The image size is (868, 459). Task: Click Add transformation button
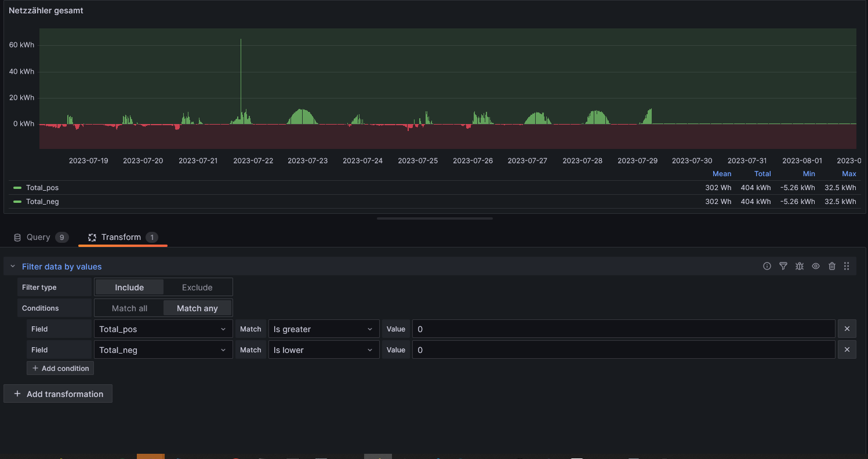point(58,394)
